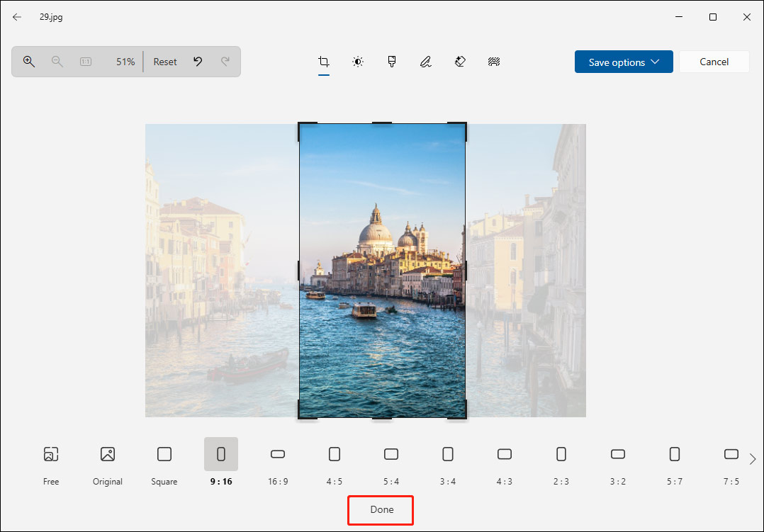Expand more aspect ratios with the right chevron

pyautogui.click(x=753, y=458)
